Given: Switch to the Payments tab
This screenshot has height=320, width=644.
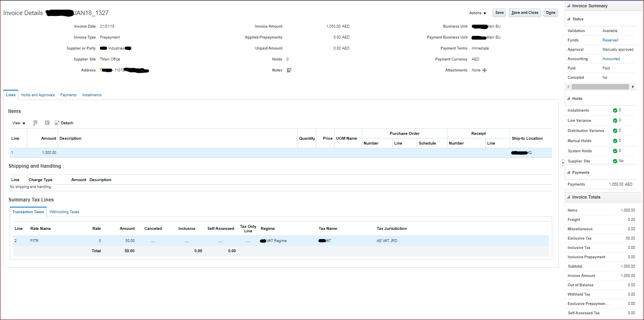Looking at the screenshot, I should 68,95.
